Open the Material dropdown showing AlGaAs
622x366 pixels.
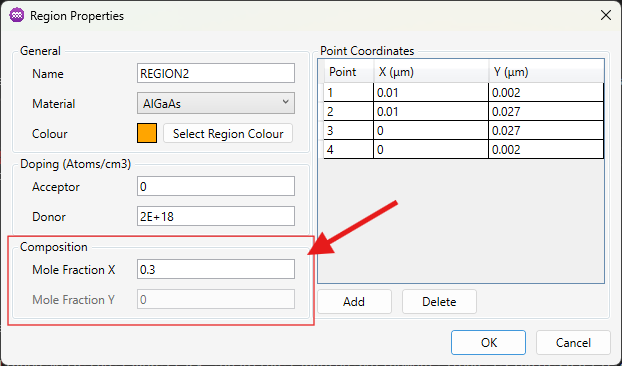point(216,103)
